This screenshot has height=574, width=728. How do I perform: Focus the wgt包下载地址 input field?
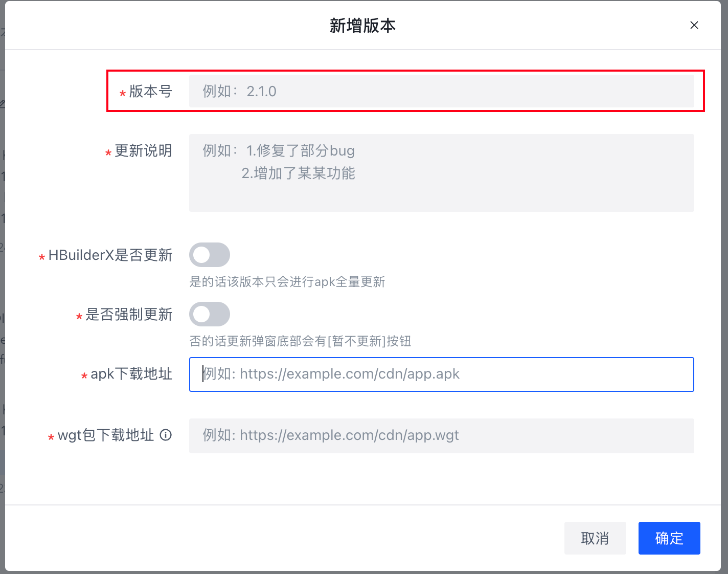click(x=441, y=436)
